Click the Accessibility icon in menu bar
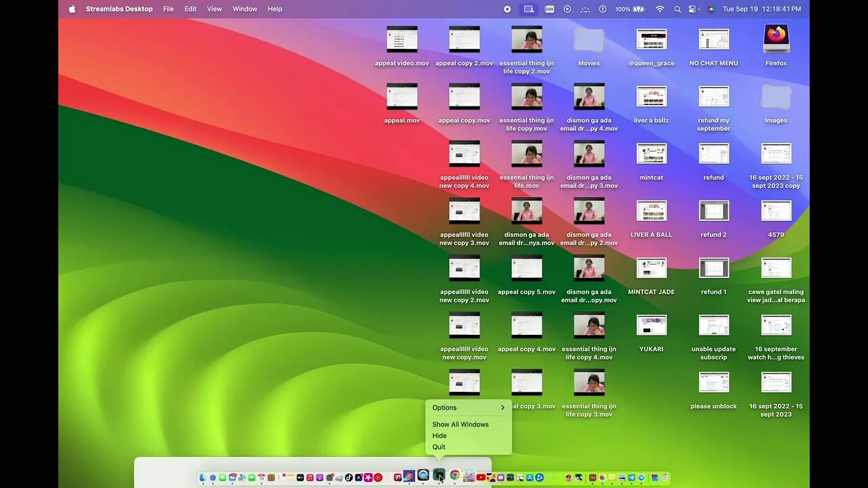 602,9
